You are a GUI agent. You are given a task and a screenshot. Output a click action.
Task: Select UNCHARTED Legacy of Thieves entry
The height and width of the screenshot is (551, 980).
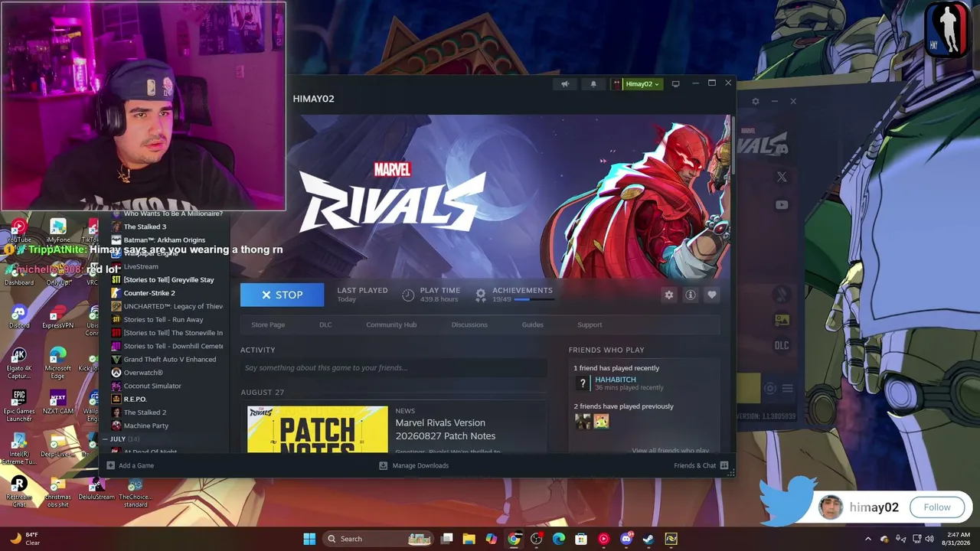click(x=173, y=306)
